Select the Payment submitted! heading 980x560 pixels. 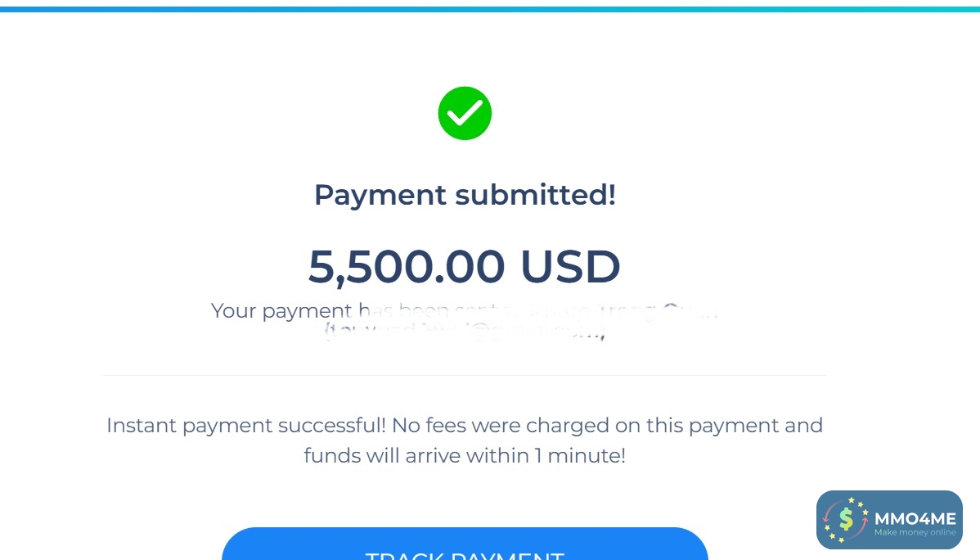[465, 195]
